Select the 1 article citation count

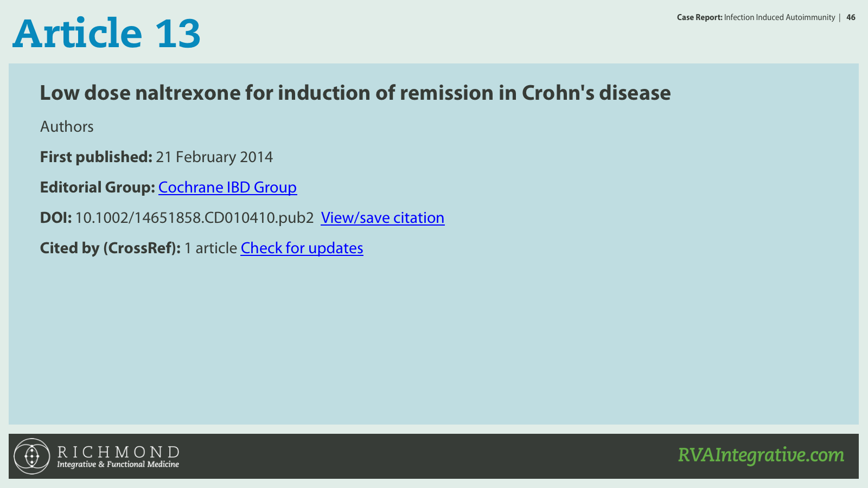click(x=210, y=248)
